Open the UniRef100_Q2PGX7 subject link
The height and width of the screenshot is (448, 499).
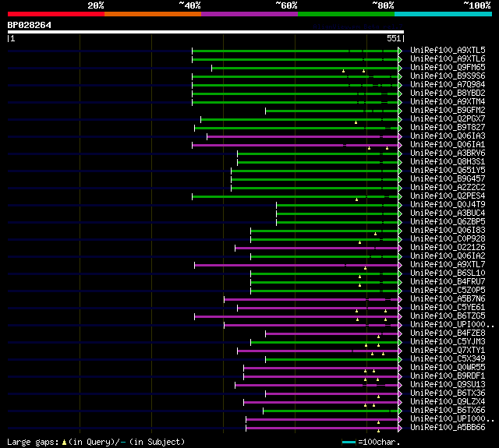[x=448, y=119]
